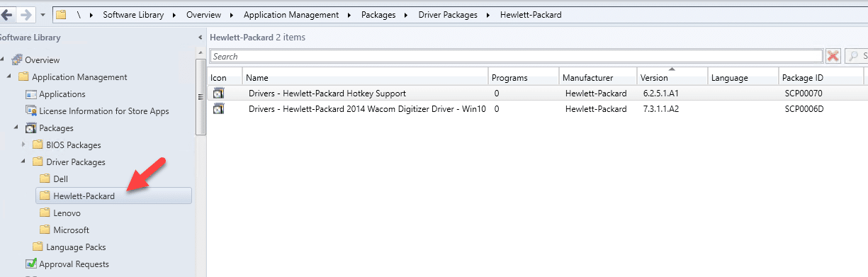Sort by the Name column header

(x=365, y=77)
